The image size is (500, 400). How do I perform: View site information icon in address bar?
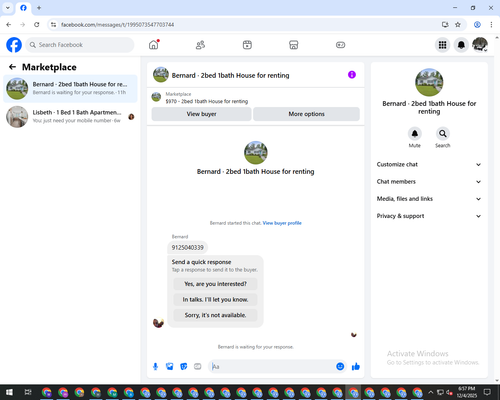pyautogui.click(x=53, y=25)
